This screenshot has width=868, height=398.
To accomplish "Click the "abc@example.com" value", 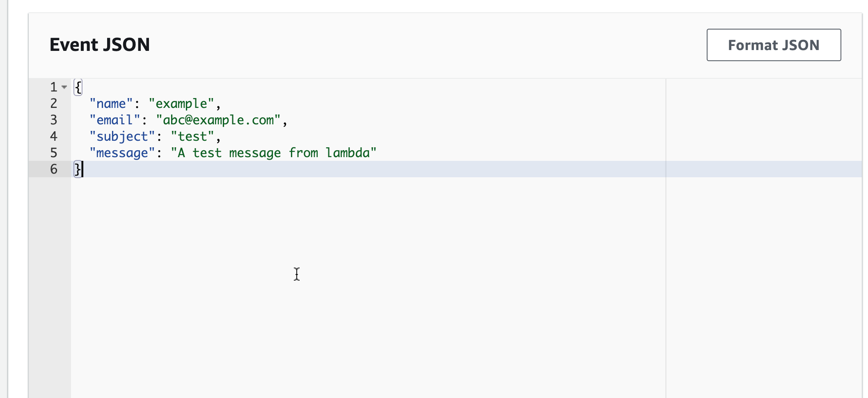I will (218, 120).
